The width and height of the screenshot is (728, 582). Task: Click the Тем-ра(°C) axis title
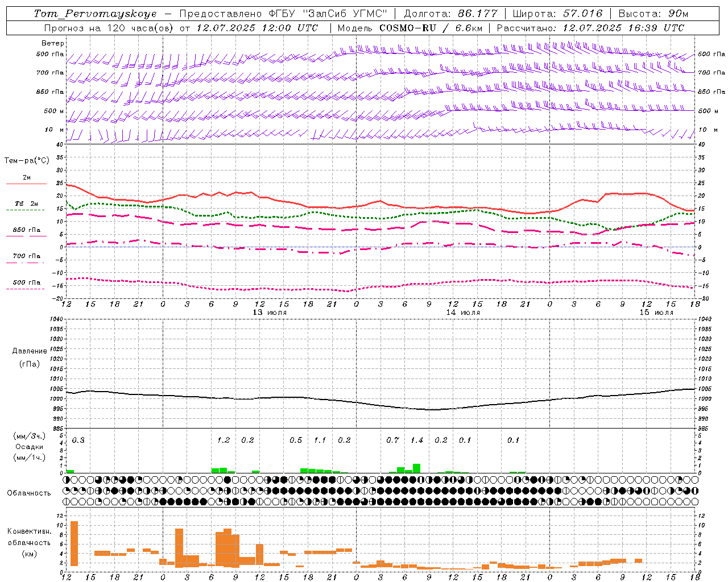(27, 161)
